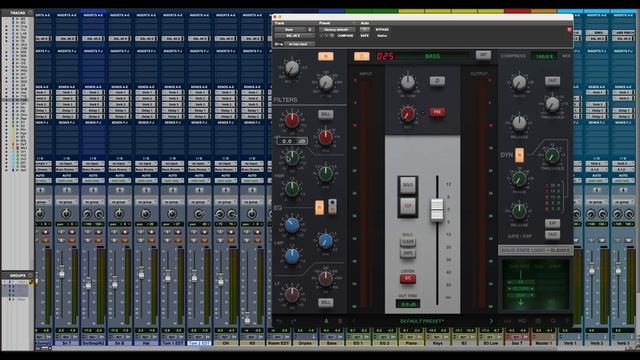Screen dimensions: 640x360
Task: Open the automation mode dropdown on Sn B strip
Action: pyautogui.click(x=119, y=180)
